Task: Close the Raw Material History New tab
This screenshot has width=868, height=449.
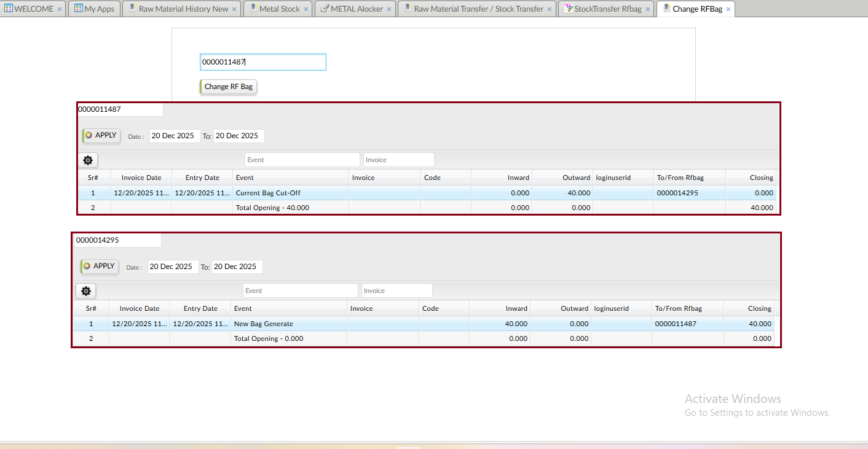Action: pos(234,9)
